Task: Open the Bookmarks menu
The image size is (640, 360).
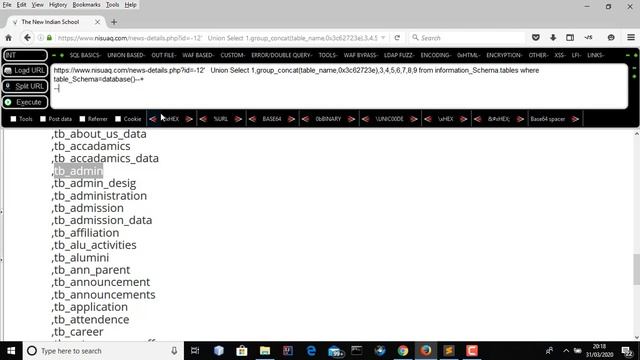Action: 87,5
